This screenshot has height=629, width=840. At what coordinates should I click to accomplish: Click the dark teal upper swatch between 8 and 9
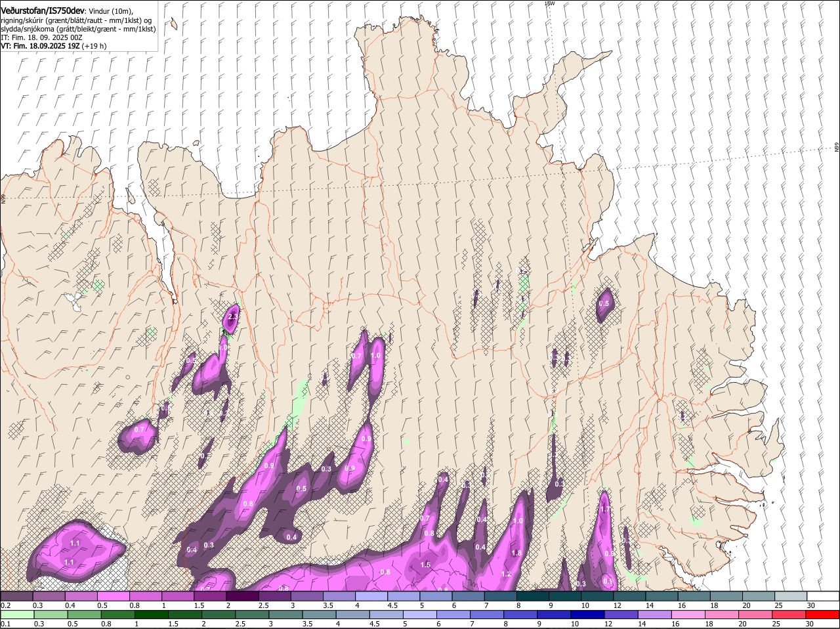tap(533, 596)
